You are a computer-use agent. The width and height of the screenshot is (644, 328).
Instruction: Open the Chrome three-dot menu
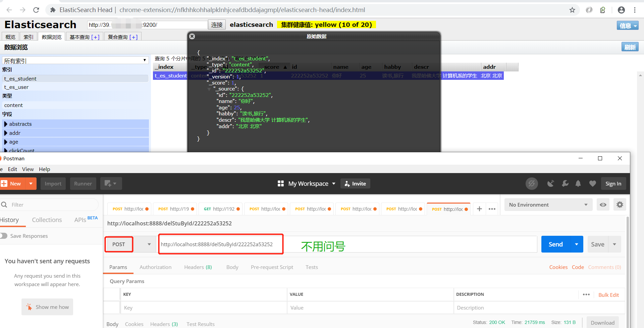click(635, 10)
